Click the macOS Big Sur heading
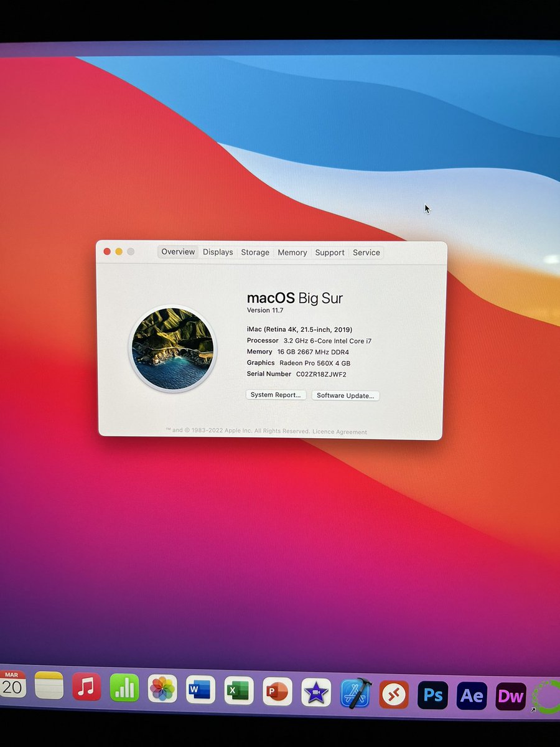560x747 pixels. (295, 298)
